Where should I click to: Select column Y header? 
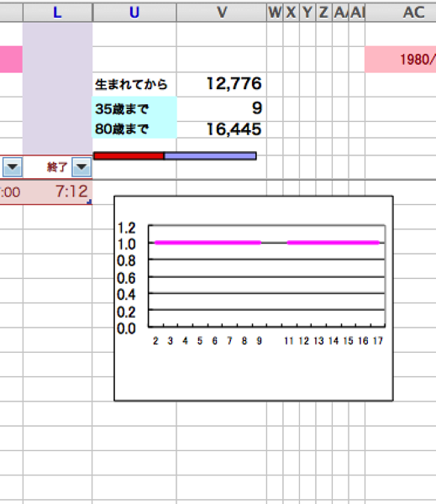click(x=307, y=13)
